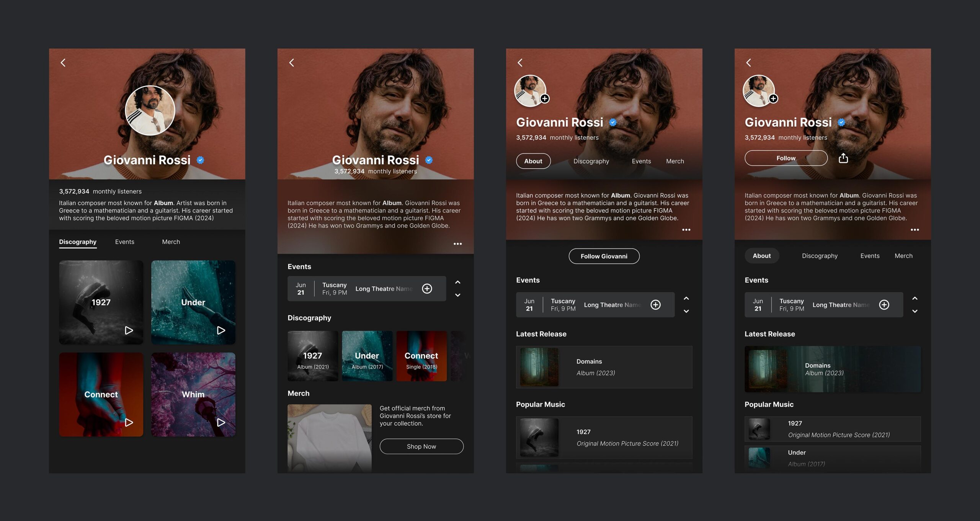
Task: Add event using plus icon above Discography heading
Action: 427,289
